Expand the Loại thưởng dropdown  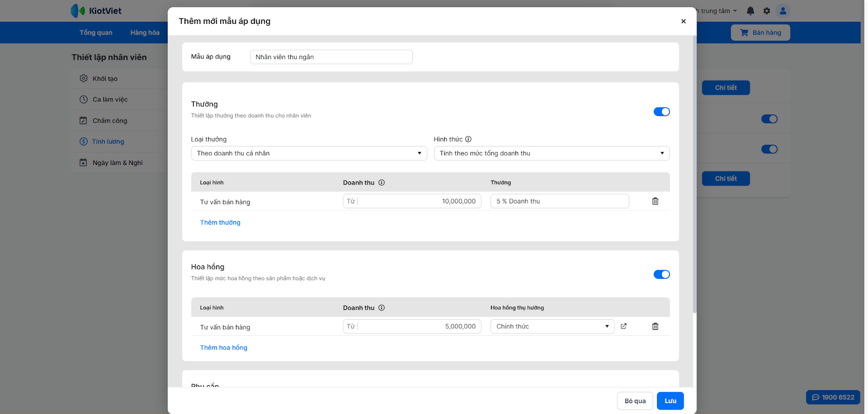(309, 154)
